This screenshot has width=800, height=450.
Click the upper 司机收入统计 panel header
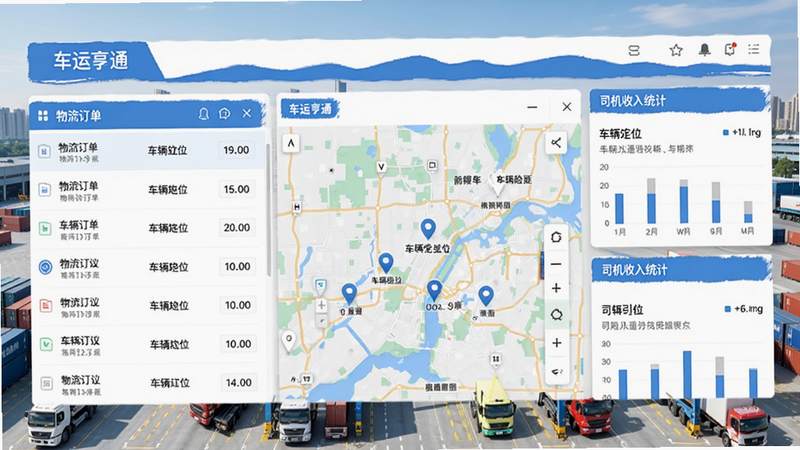click(x=680, y=101)
